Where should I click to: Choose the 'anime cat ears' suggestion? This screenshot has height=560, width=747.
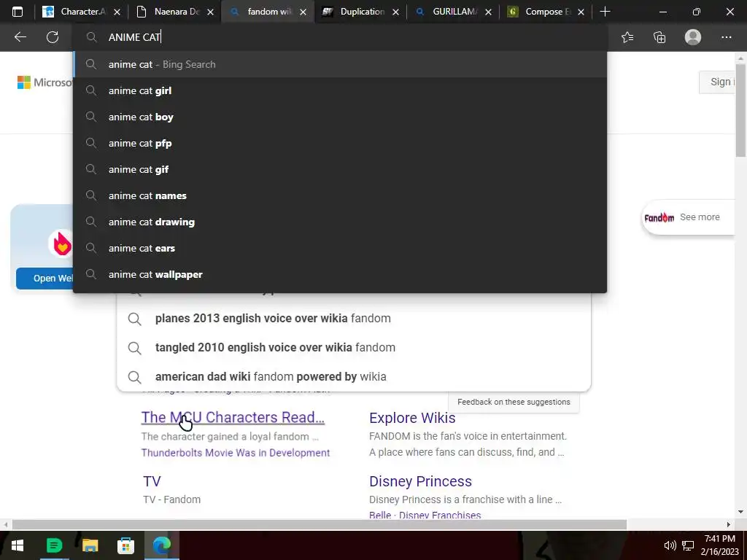coord(340,248)
